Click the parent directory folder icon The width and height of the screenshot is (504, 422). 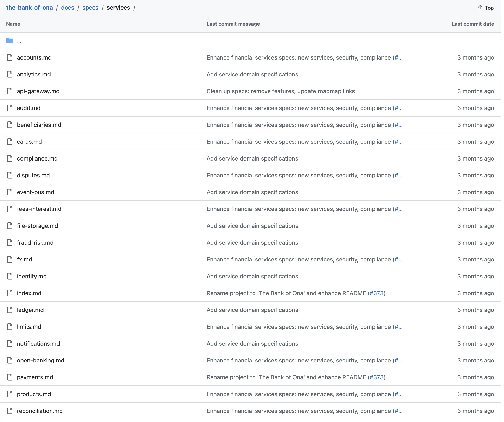click(x=10, y=41)
